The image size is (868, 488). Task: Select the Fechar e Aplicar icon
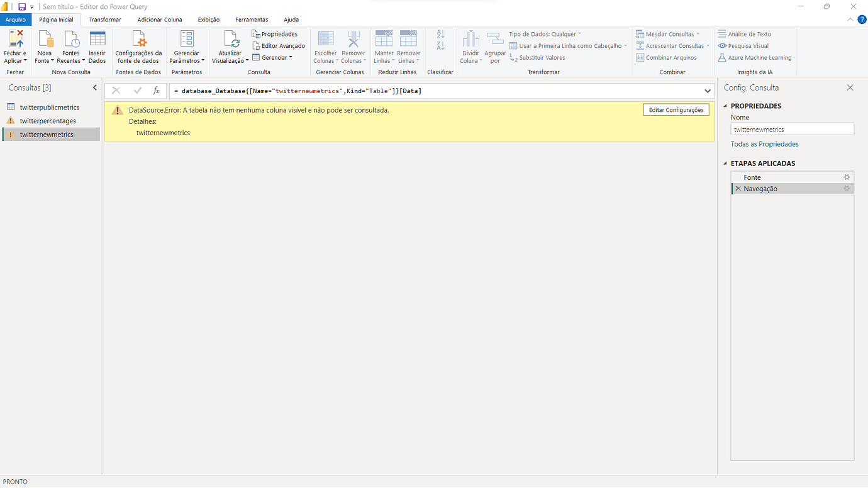[x=15, y=47]
